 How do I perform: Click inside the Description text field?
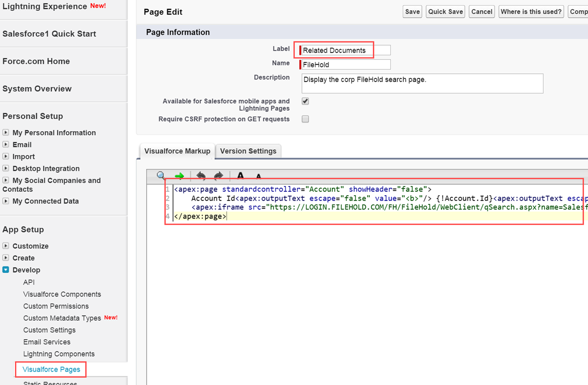click(x=422, y=84)
